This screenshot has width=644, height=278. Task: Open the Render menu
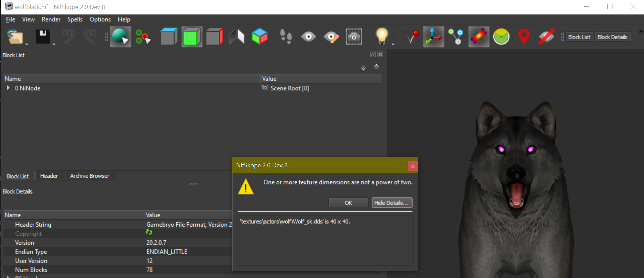[51, 19]
